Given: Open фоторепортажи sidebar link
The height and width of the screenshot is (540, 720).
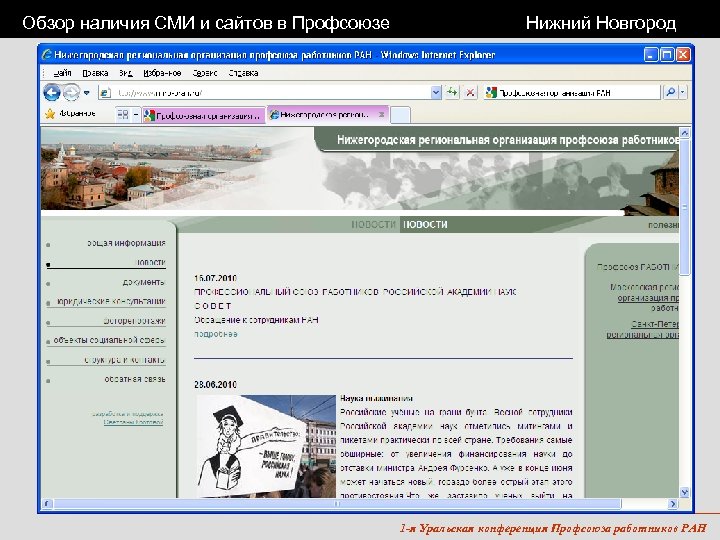Looking at the screenshot, I should [134, 321].
